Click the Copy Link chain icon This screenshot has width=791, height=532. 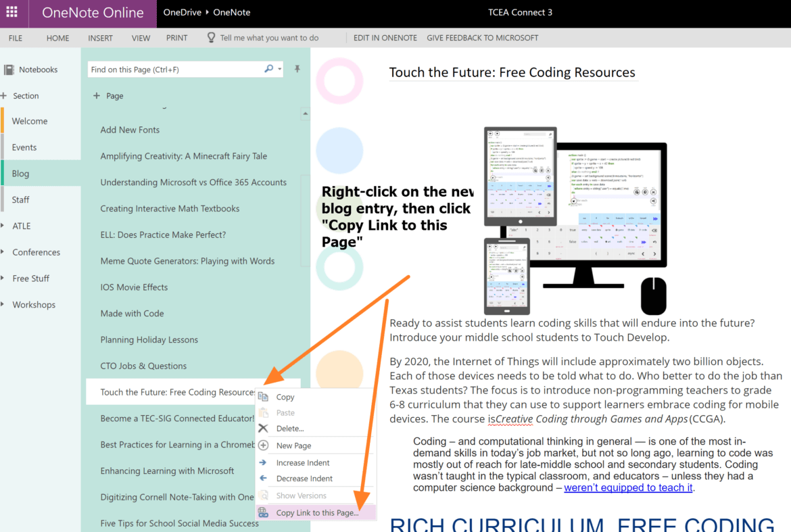click(263, 512)
